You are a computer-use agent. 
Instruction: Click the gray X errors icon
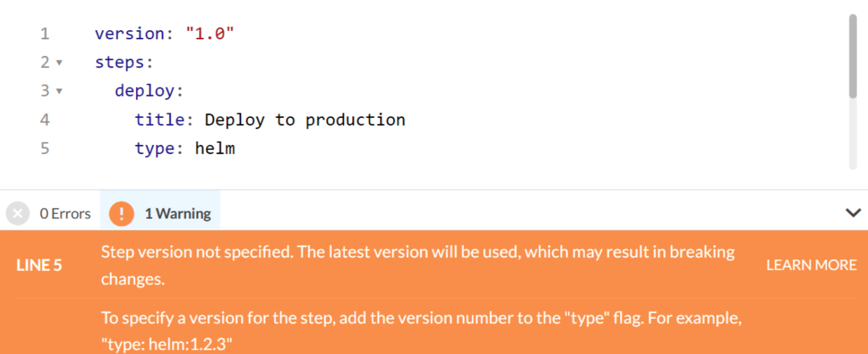coord(18,213)
